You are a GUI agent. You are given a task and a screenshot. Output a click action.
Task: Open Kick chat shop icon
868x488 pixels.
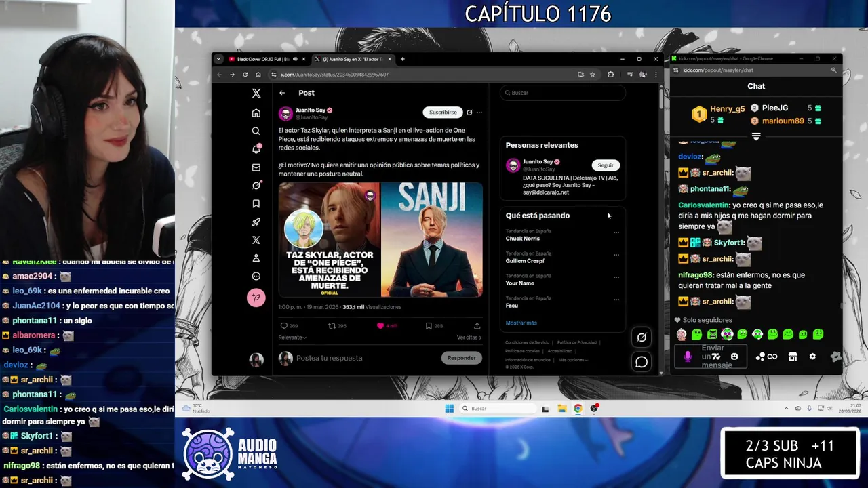tap(792, 357)
